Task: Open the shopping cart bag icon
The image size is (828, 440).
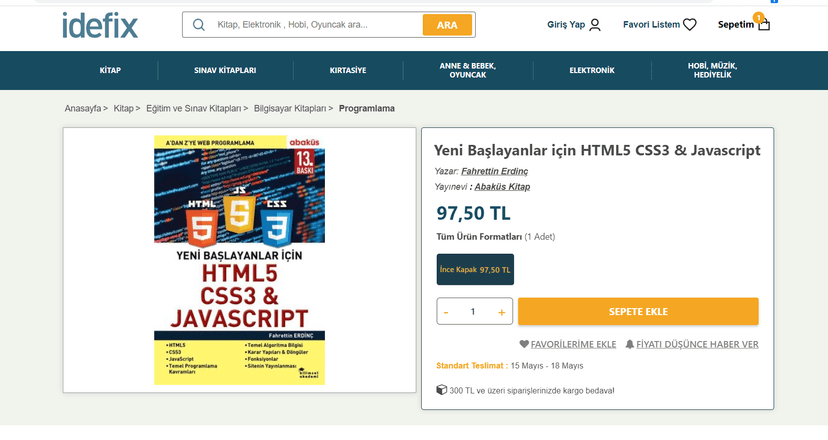Action: click(x=764, y=24)
